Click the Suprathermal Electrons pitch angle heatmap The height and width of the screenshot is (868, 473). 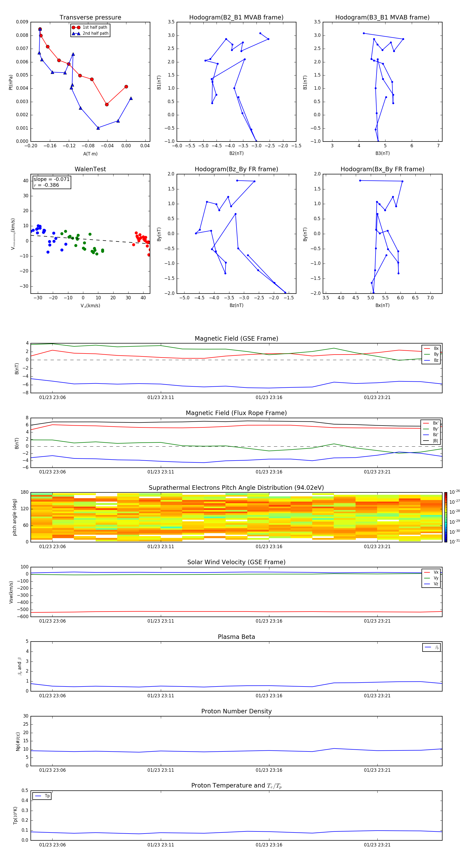click(x=236, y=517)
